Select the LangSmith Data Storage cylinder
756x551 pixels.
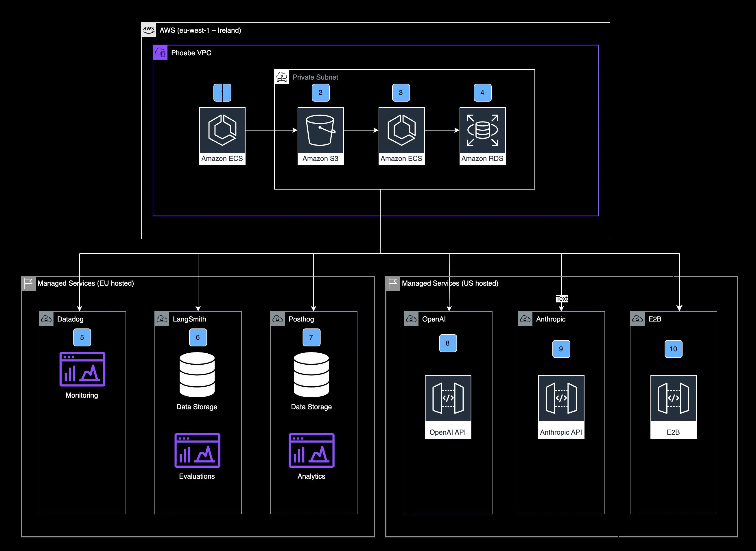click(x=197, y=374)
